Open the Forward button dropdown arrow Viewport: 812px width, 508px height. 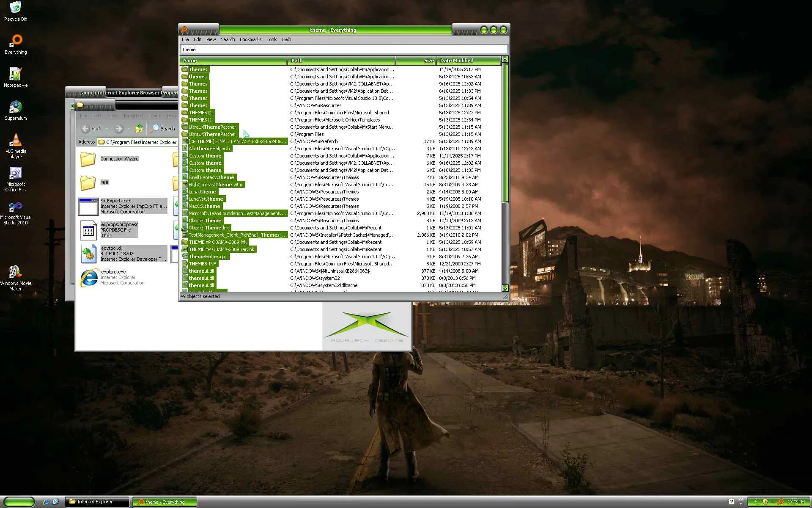pos(129,129)
